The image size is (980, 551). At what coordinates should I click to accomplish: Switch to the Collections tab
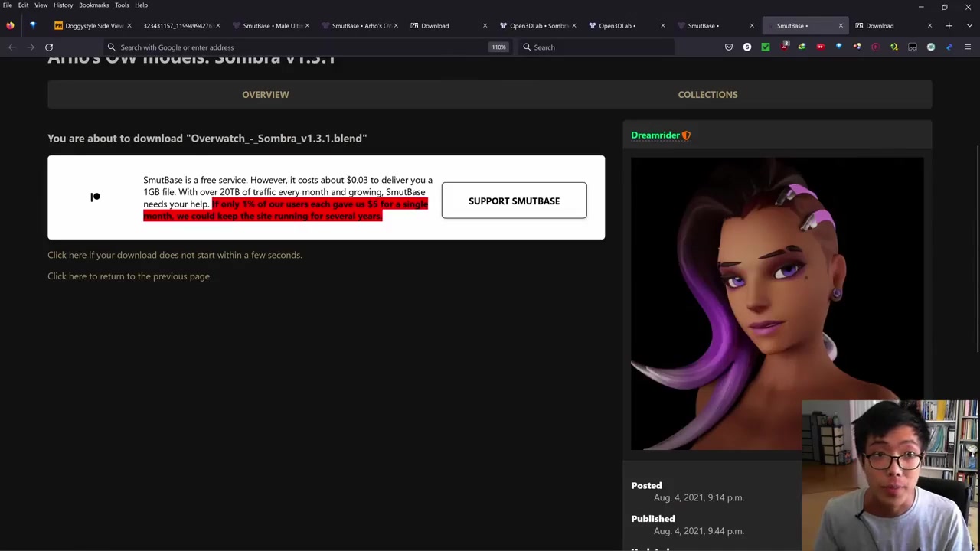[x=707, y=95]
